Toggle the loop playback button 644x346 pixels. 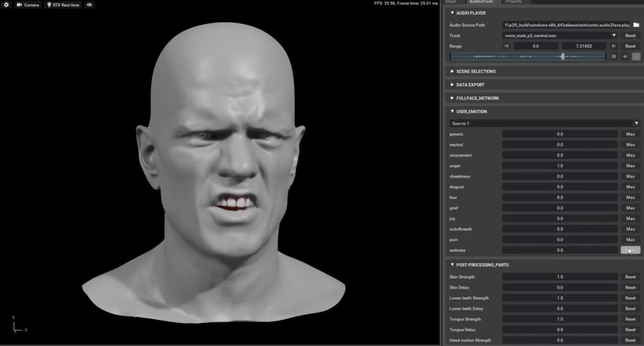coord(636,57)
